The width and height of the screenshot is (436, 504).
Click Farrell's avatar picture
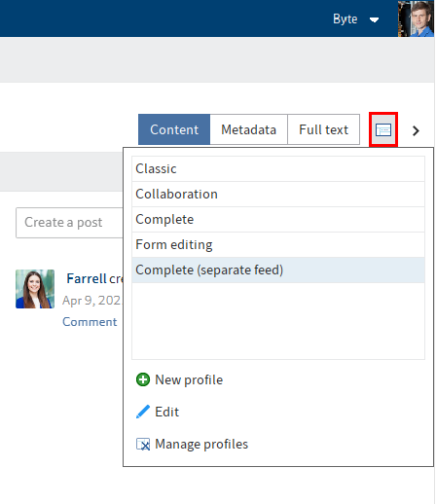pos(35,289)
